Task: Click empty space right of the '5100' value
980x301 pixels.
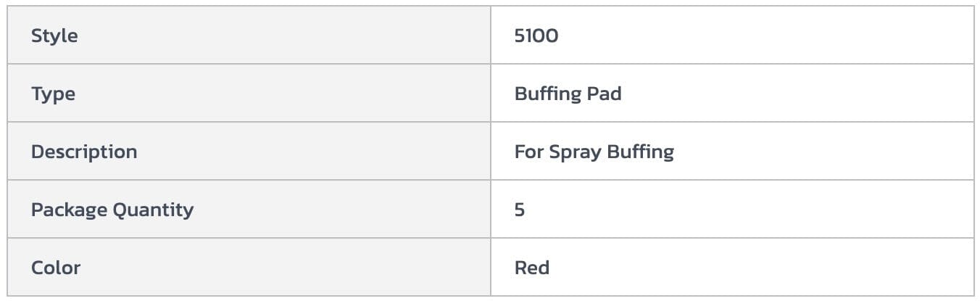Action: [761, 36]
